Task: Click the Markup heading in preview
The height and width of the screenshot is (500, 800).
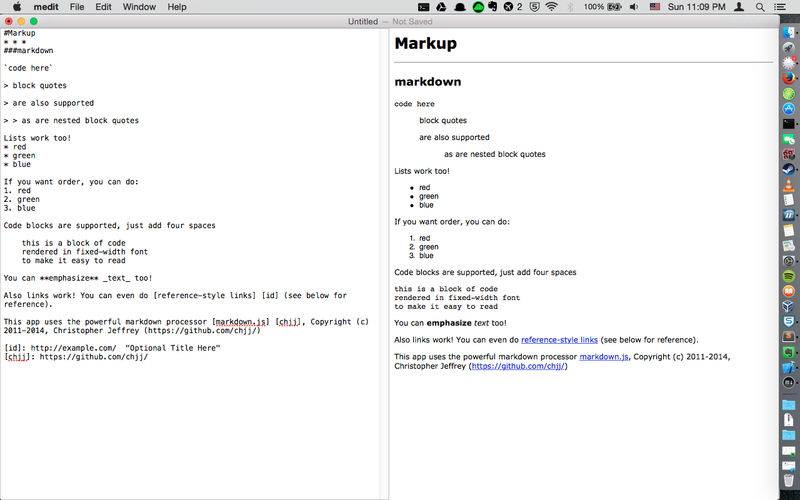Action: 426,43
